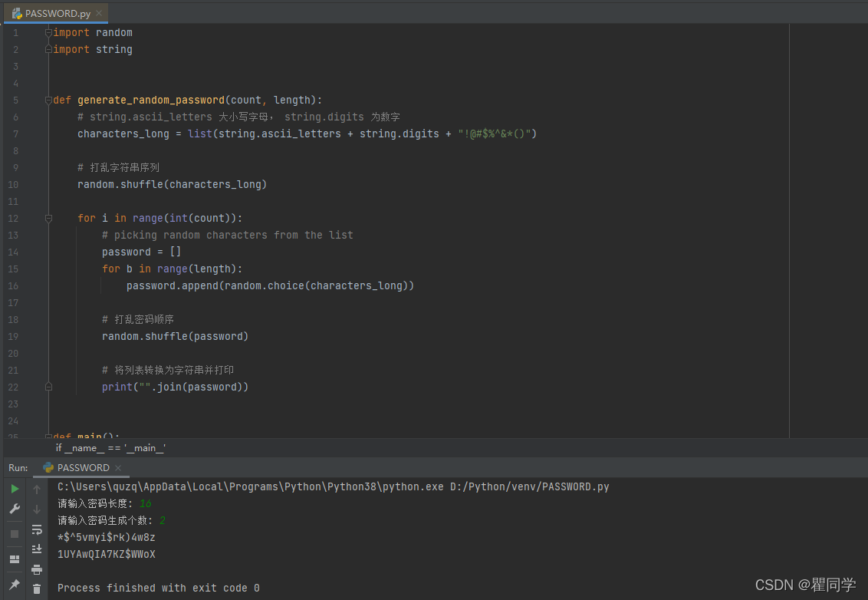This screenshot has height=600, width=868.
Task: Click the fold end marker at line 22
Action: tap(49, 387)
